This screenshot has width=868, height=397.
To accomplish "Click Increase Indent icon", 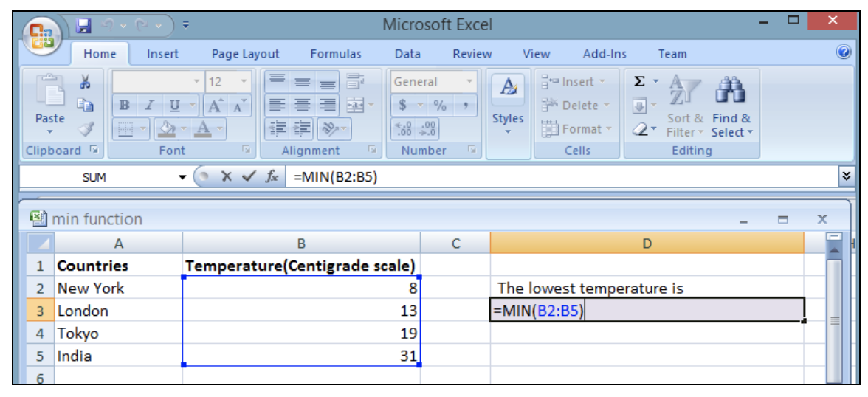I will coord(303,129).
